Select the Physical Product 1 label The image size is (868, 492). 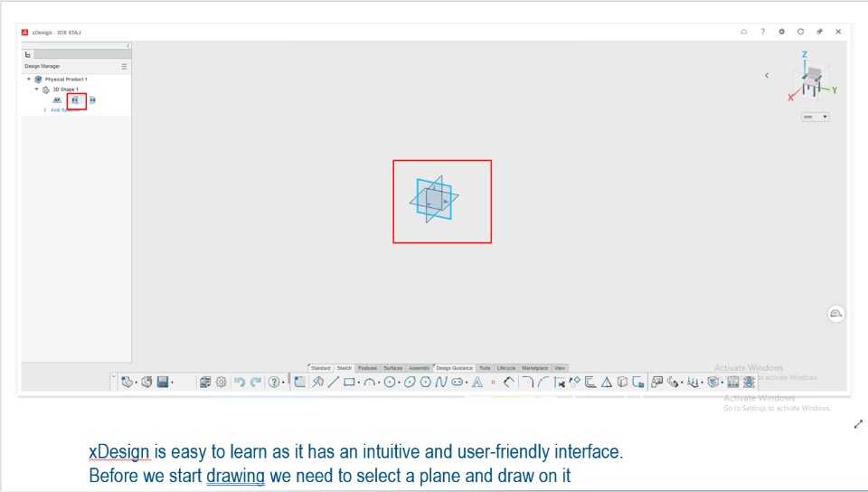pos(66,80)
